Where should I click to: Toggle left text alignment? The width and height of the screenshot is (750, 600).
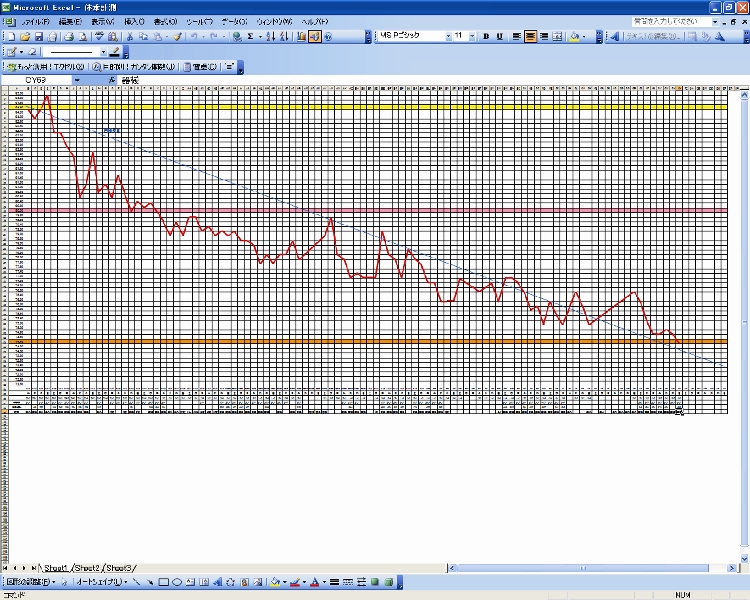(517, 36)
